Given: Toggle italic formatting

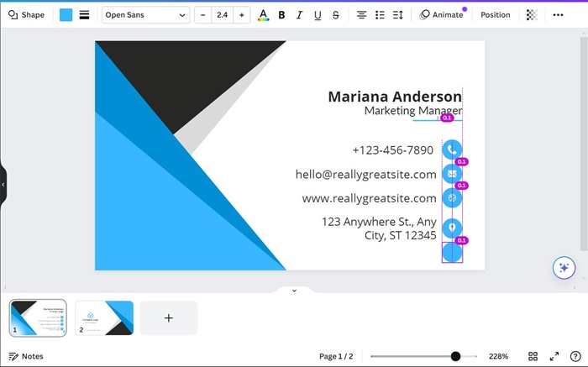Looking at the screenshot, I should click(x=299, y=15).
